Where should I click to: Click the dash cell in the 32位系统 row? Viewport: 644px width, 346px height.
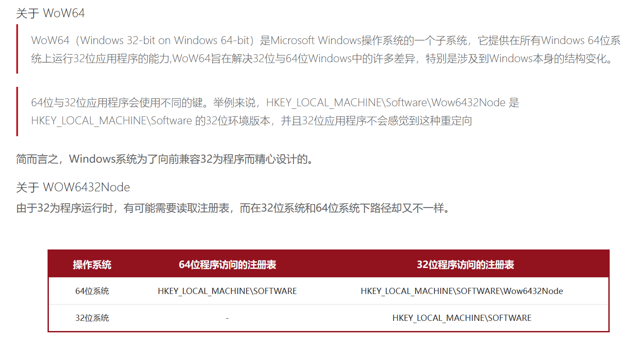(227, 318)
